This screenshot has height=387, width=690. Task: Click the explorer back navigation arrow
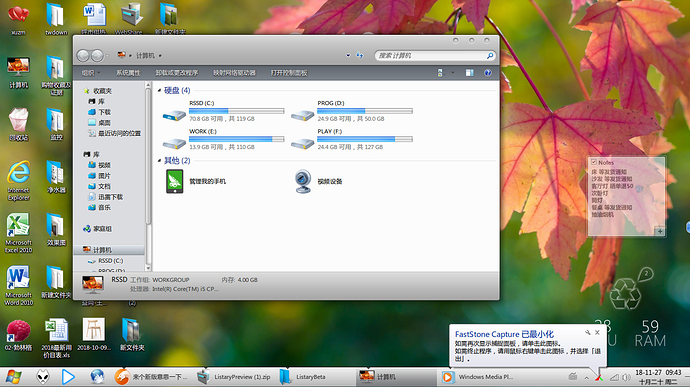[83, 55]
